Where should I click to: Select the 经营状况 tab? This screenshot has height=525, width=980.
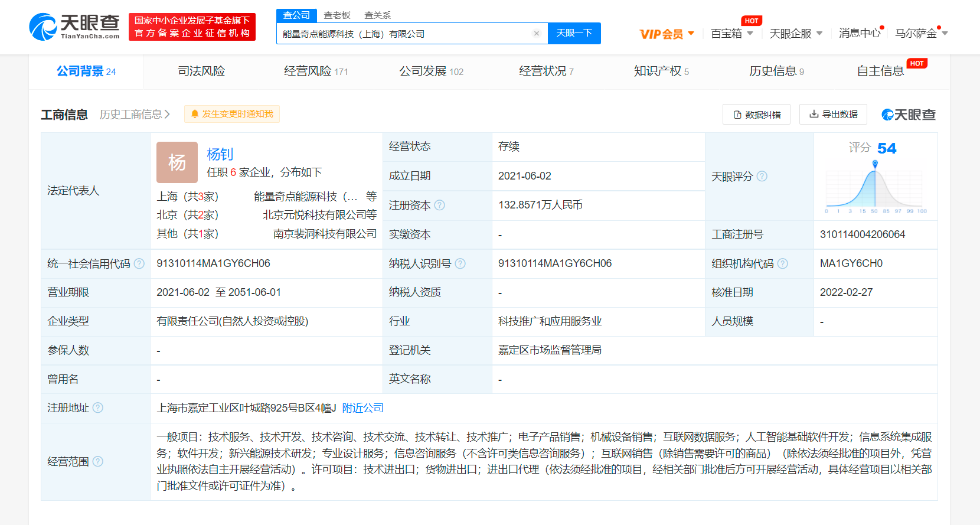point(546,71)
